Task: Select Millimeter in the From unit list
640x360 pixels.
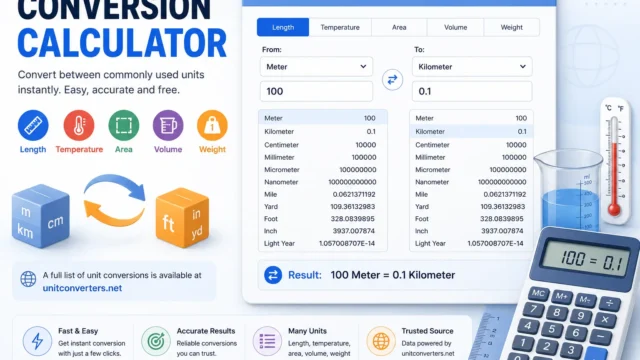Action: 322,157
